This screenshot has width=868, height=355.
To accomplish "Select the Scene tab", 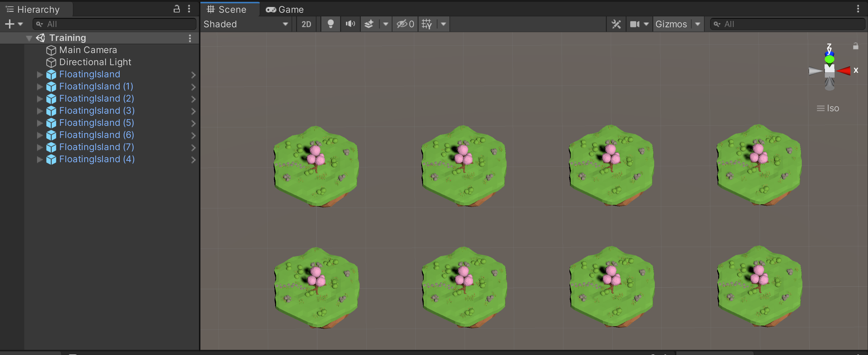I will (230, 9).
